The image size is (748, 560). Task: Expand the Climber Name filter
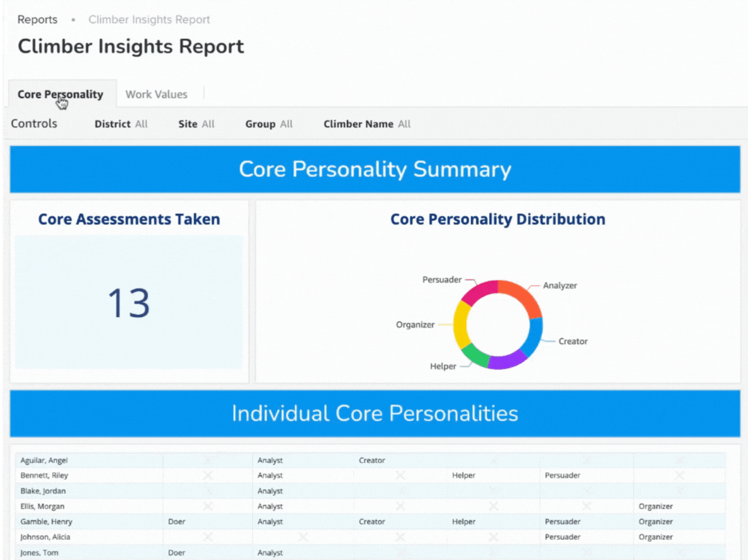[x=367, y=124]
